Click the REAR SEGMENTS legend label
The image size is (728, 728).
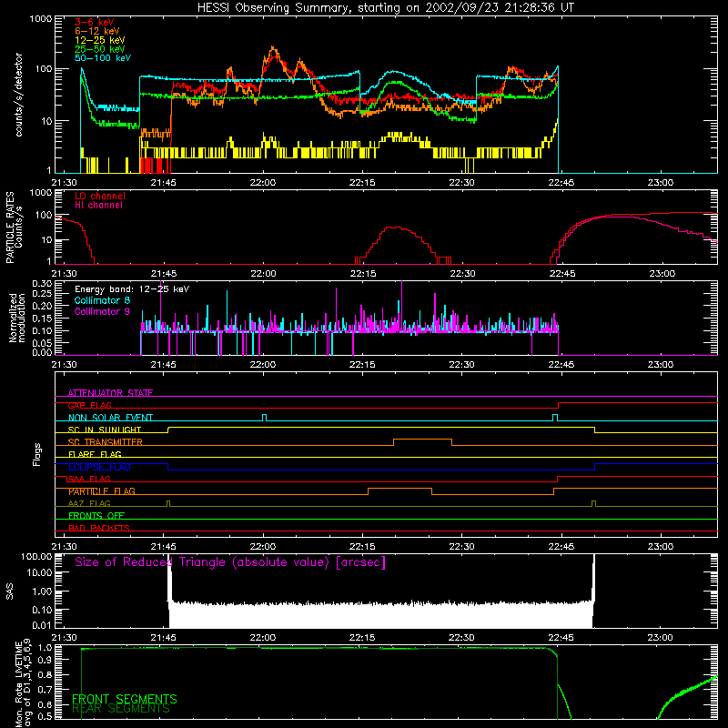[x=121, y=709]
